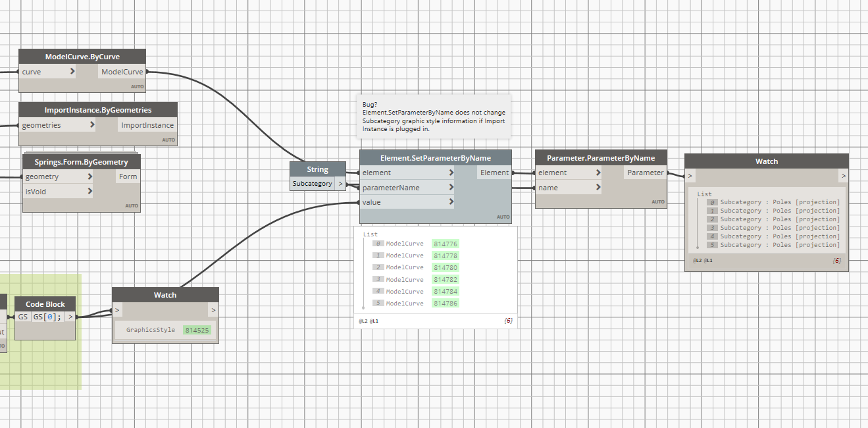Select index 2 Subcategory : Poles row
The image size is (868, 428).
[774, 219]
